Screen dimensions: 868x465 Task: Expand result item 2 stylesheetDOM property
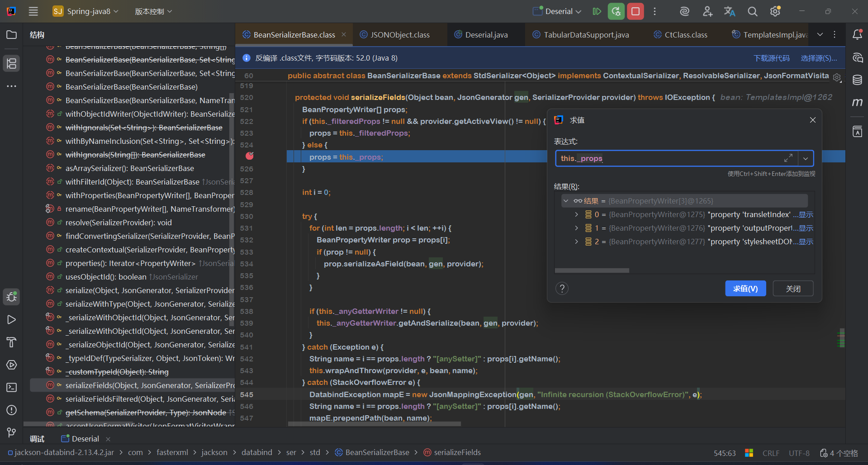tap(576, 242)
